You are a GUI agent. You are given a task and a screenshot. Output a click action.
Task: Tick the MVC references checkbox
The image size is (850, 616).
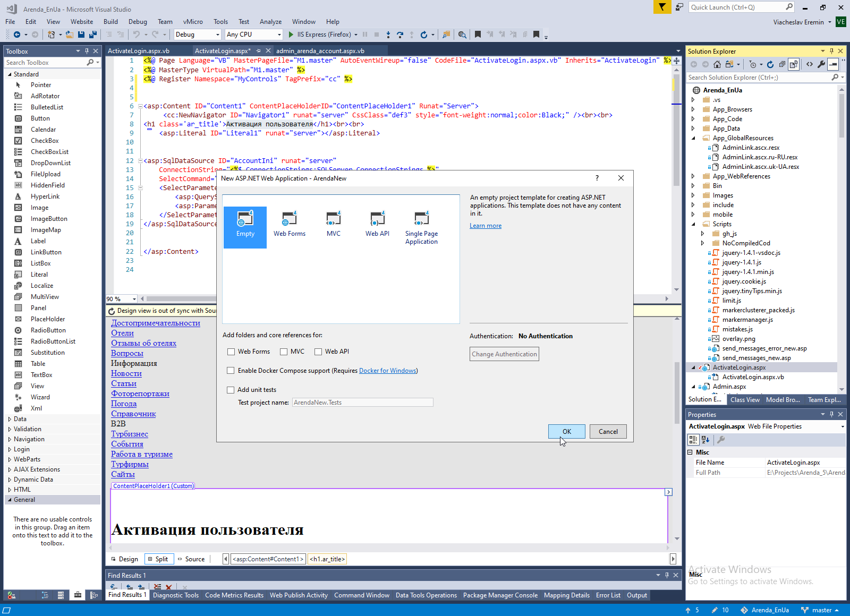pyautogui.click(x=284, y=352)
